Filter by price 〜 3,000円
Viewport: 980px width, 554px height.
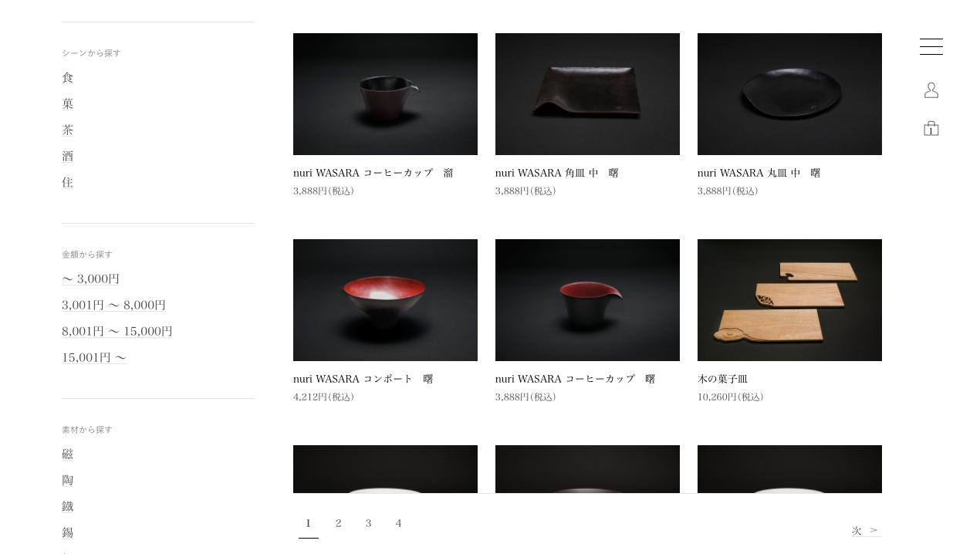coord(91,279)
